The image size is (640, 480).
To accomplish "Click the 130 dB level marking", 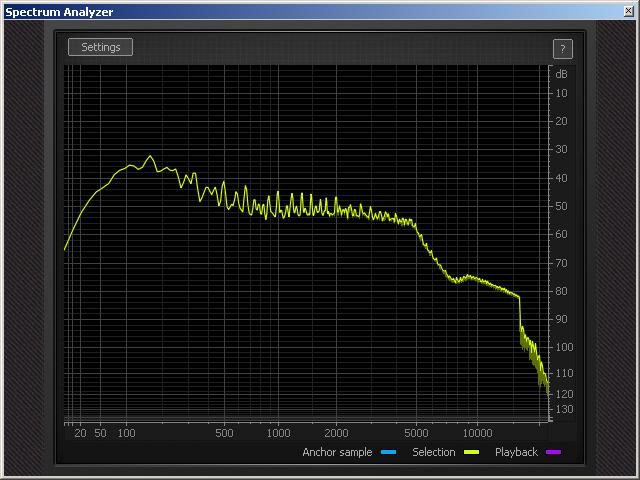I will tap(561, 410).
